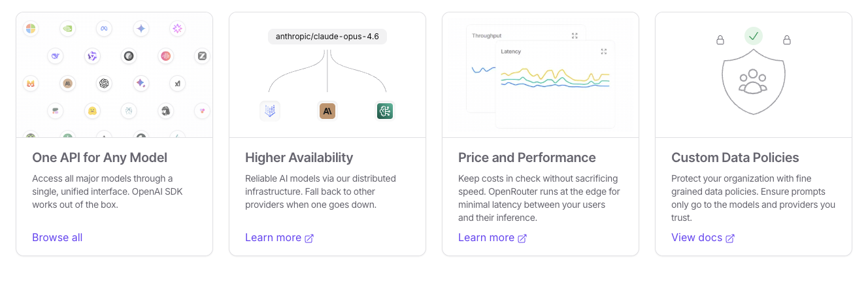Click the padlock icon left of the checkmark

coord(720,40)
